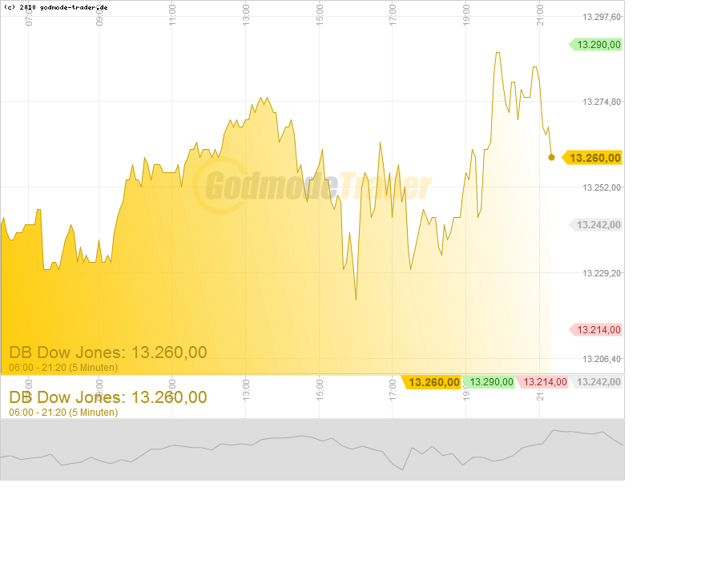This screenshot has height=588, width=705.
Task: Click the red 13.214,00 low marker on the price axis
Action: [x=596, y=330]
